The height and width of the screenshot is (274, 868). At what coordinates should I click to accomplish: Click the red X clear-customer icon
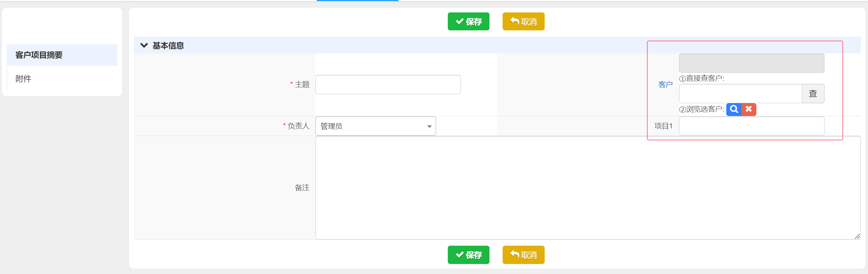749,109
